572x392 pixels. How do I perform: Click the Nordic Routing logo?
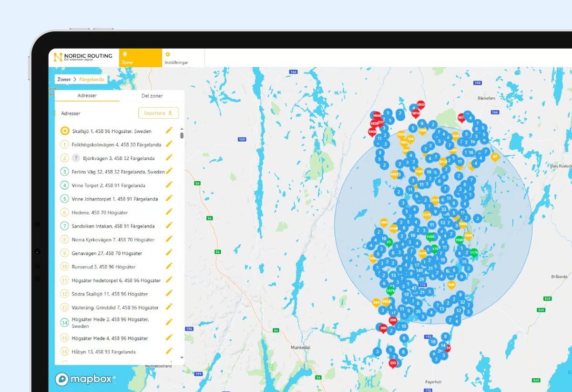[83, 57]
